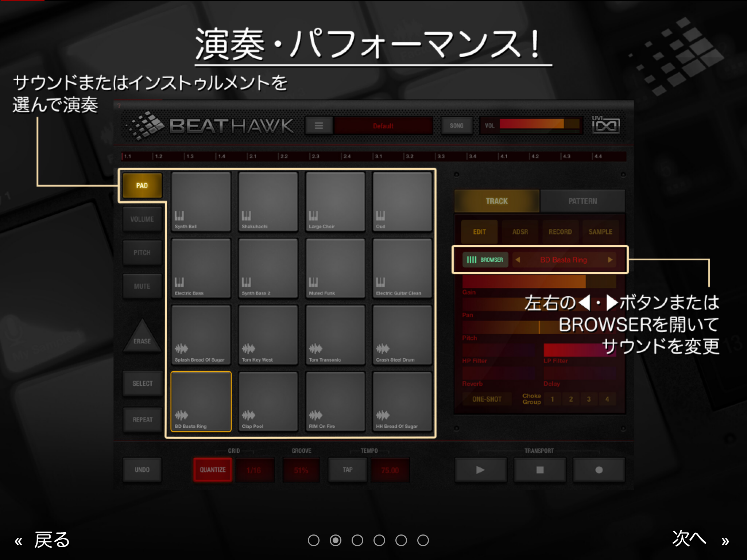Toggle SELECT mode
The image size is (747, 560).
tap(142, 384)
